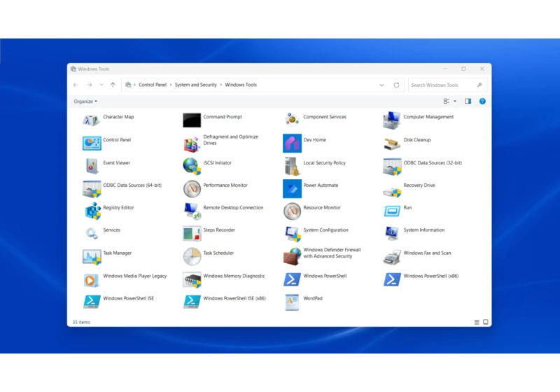Switch to details view in status bar
The width and height of the screenshot is (560, 392).
click(x=477, y=322)
